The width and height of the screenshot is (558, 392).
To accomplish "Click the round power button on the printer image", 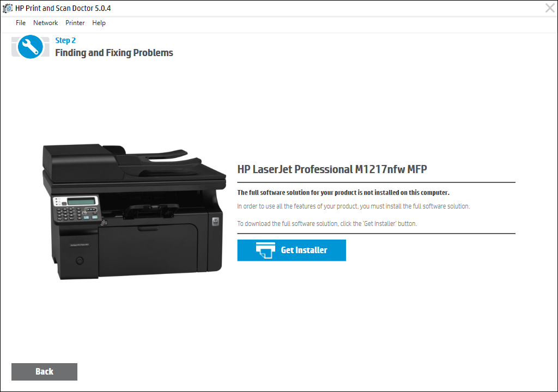I will coord(80,261).
